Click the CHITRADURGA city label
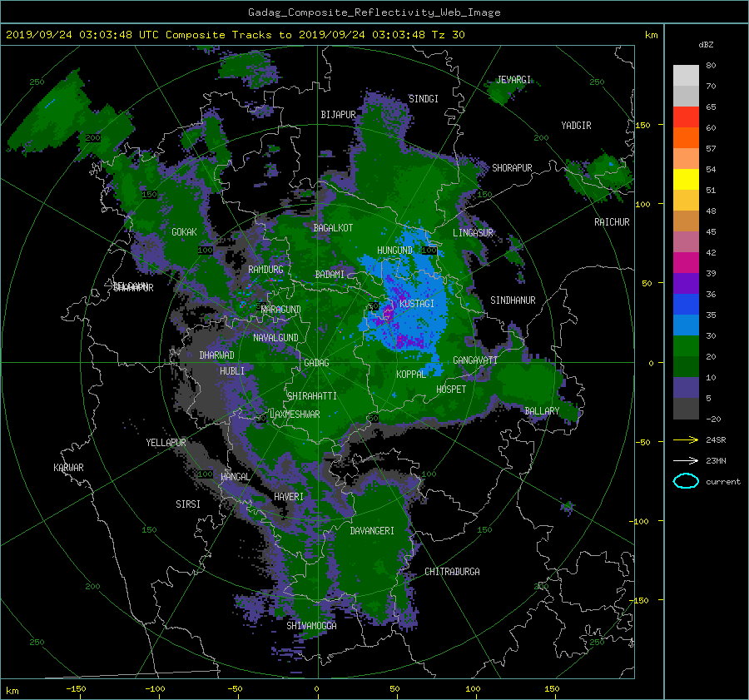Viewport: 749px width, 700px height. point(453,572)
